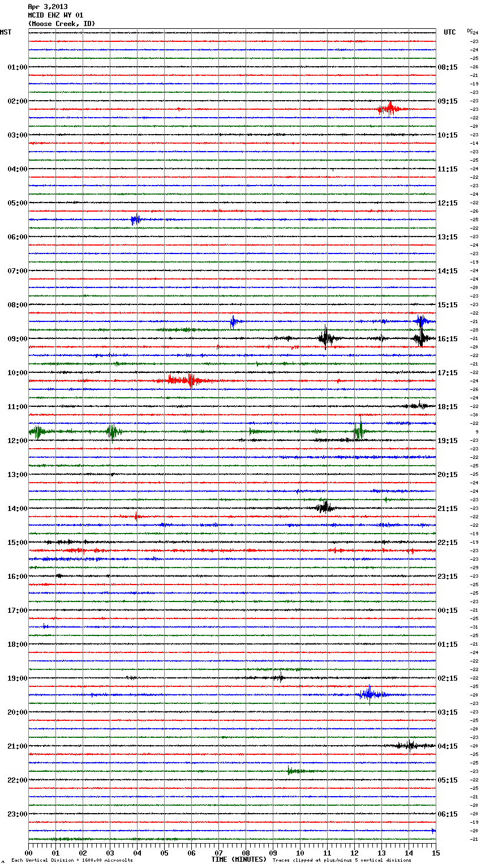
Task: Click minute tick label 13 on bottom axis
Action: pos(381,853)
